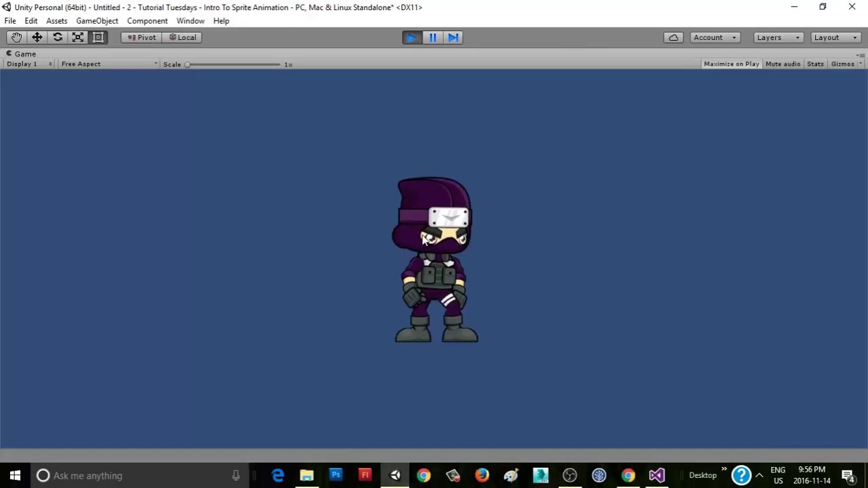Select the Move tool
The width and height of the screenshot is (868, 488).
click(x=37, y=37)
